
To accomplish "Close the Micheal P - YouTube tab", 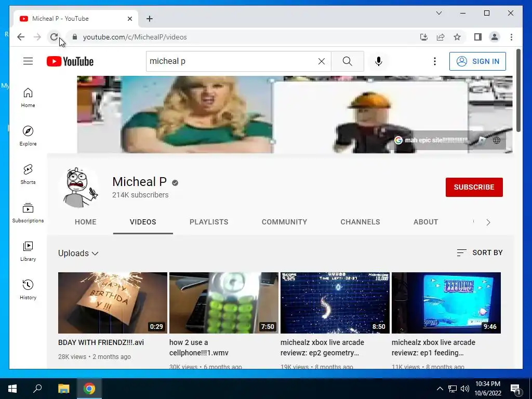I will click(x=129, y=19).
